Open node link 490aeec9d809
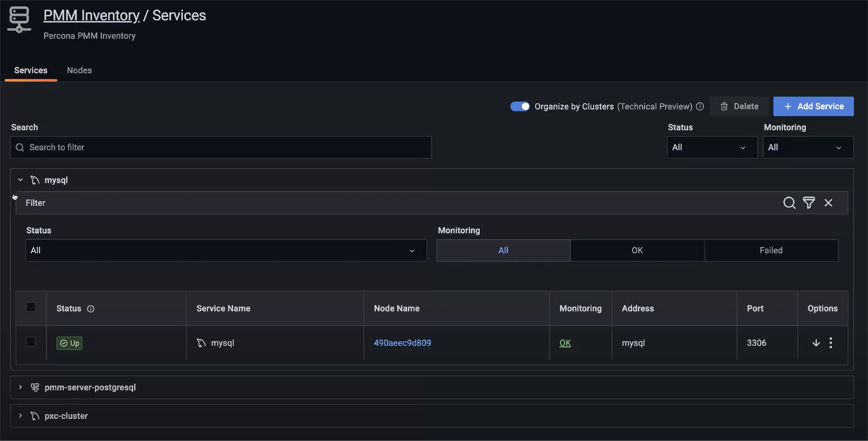 pos(402,343)
